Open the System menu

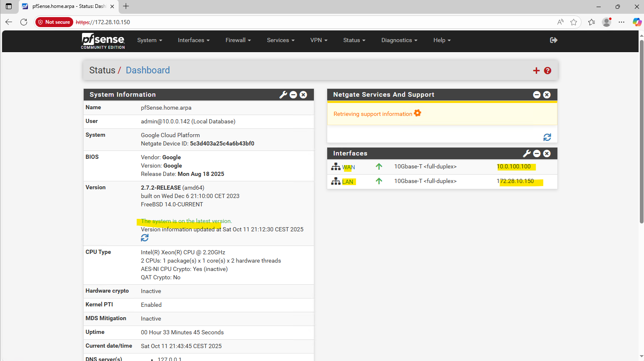[149, 40]
